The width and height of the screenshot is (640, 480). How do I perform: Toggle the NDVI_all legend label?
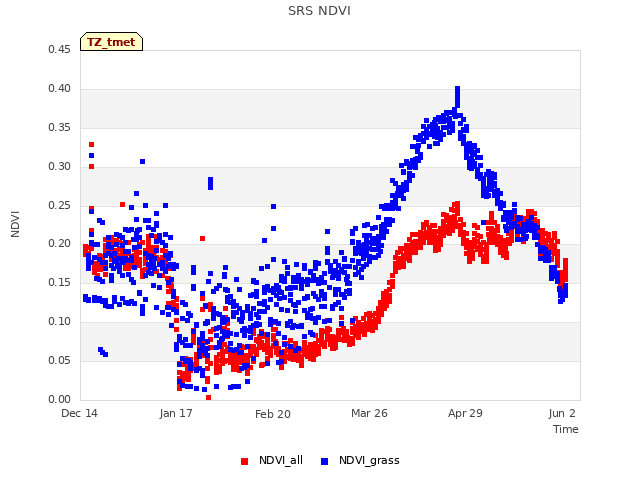coord(281,460)
